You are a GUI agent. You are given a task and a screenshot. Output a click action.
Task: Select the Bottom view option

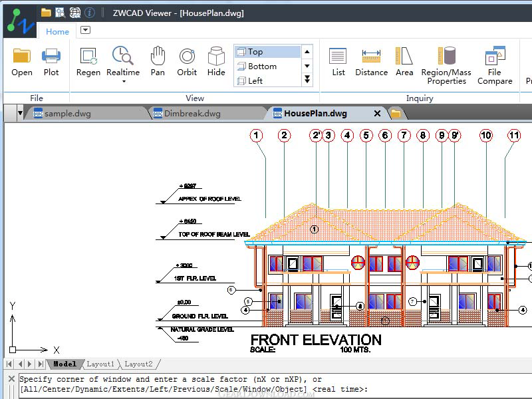click(x=268, y=66)
